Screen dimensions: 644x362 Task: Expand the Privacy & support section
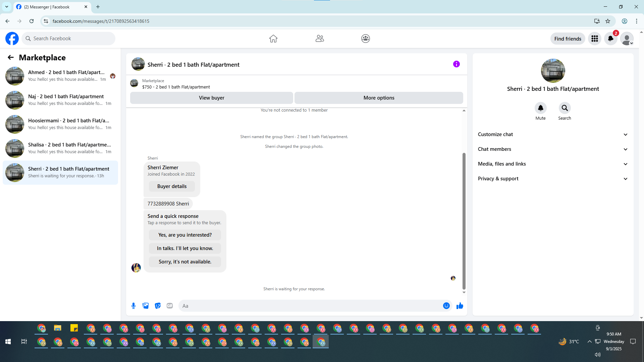553,179
